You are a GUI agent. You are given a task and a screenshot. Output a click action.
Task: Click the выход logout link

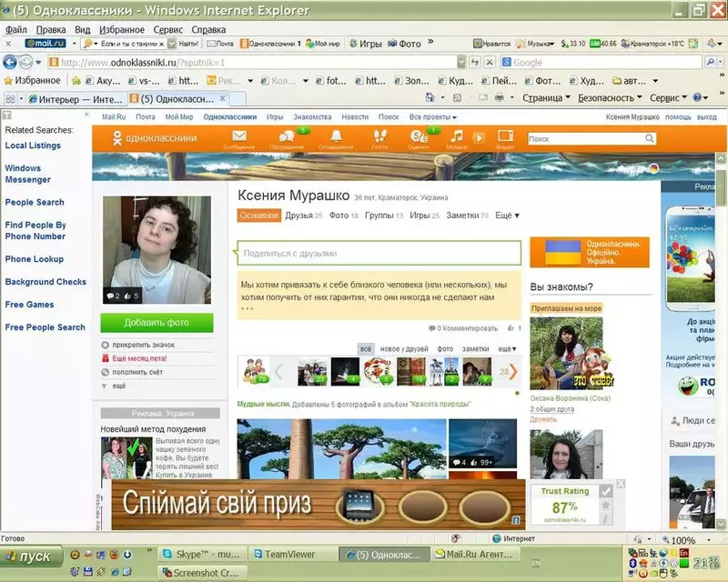click(x=707, y=117)
